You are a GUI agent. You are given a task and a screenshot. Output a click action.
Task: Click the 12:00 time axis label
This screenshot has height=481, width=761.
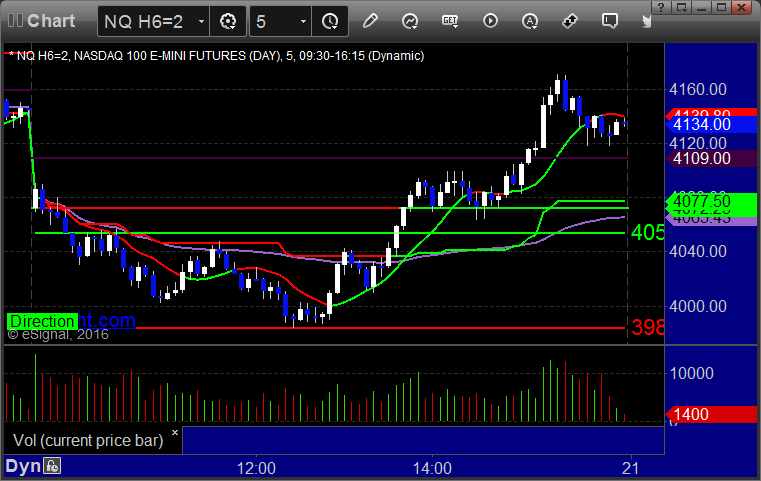point(256,468)
